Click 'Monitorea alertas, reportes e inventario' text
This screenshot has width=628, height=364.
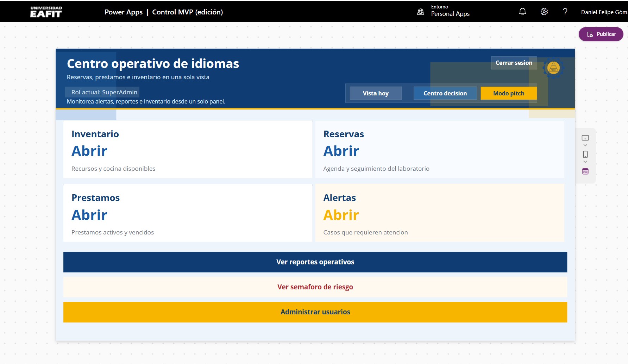click(x=146, y=101)
